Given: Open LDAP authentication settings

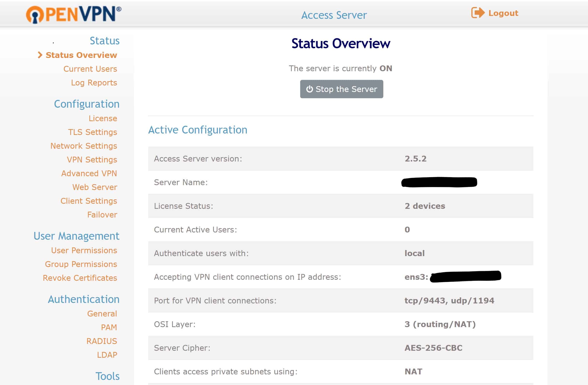Looking at the screenshot, I should [107, 355].
